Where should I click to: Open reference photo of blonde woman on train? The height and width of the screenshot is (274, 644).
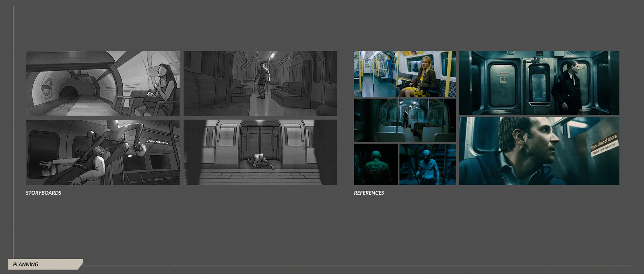(405, 74)
